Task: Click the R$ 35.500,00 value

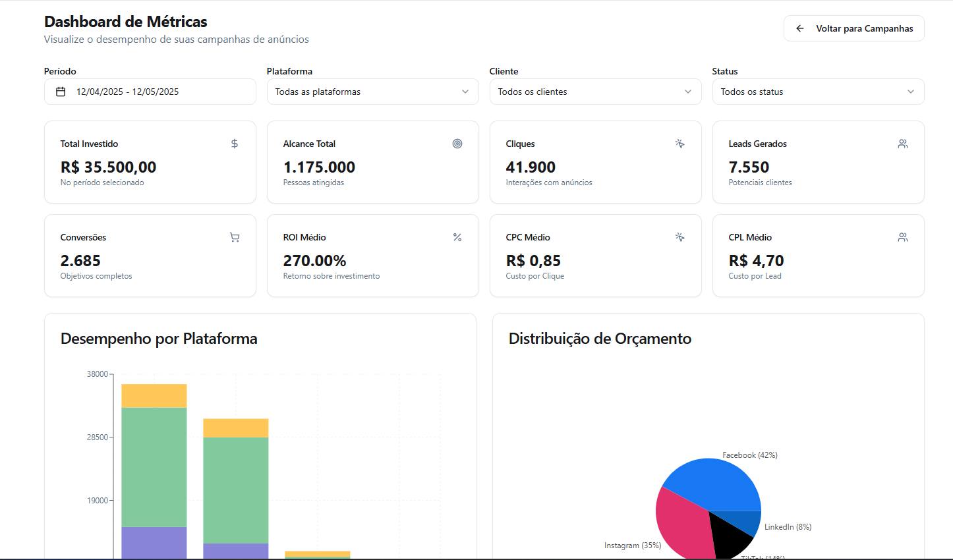Action: coord(108,167)
